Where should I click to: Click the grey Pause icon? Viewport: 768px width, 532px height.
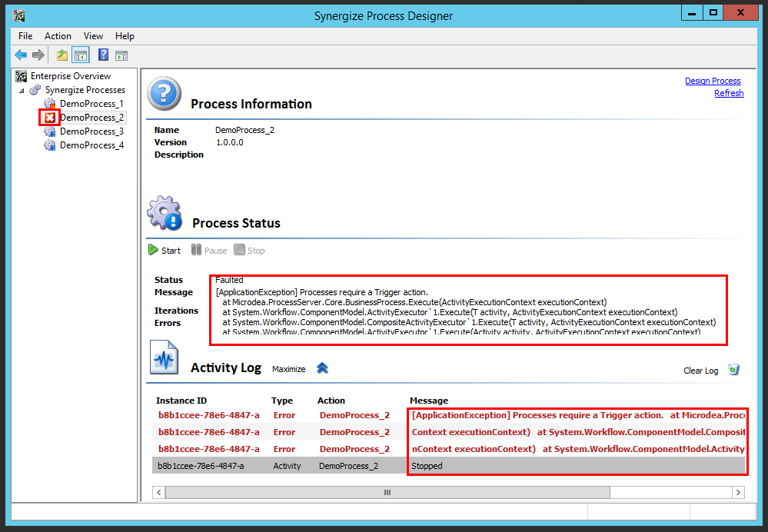coord(196,250)
